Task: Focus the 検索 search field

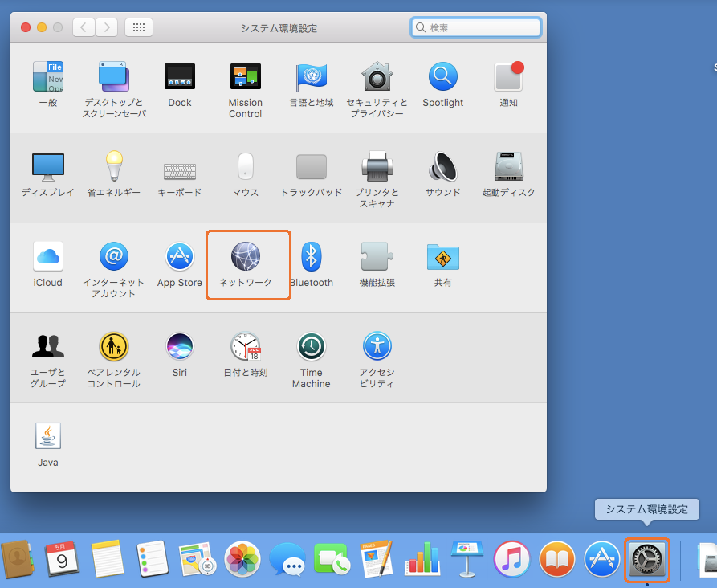Action: (476, 27)
